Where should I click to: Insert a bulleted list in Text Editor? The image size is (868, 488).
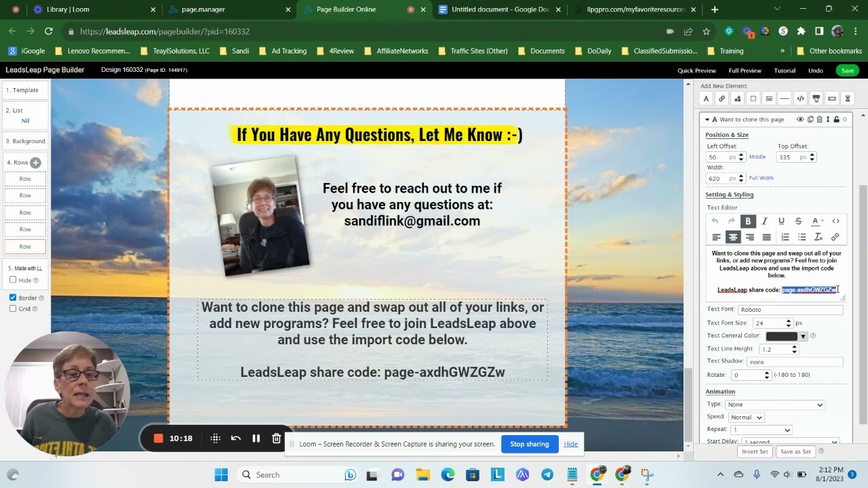tap(802, 237)
